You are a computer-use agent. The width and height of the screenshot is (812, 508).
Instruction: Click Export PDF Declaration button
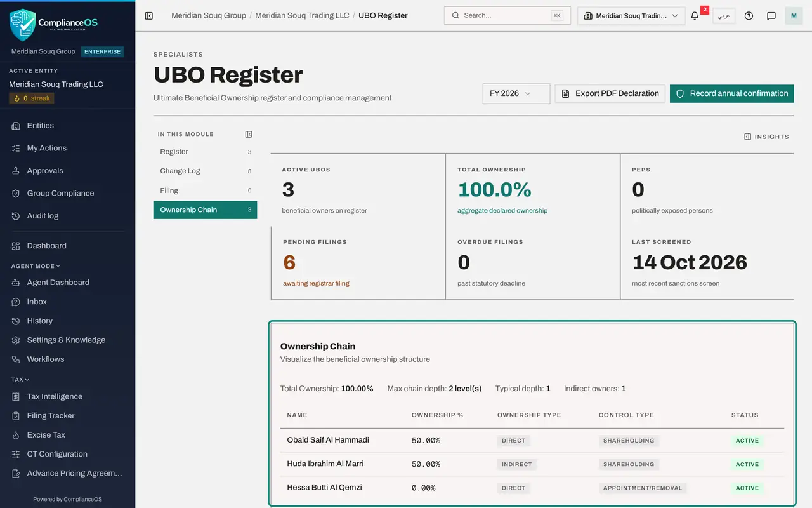[610, 93]
